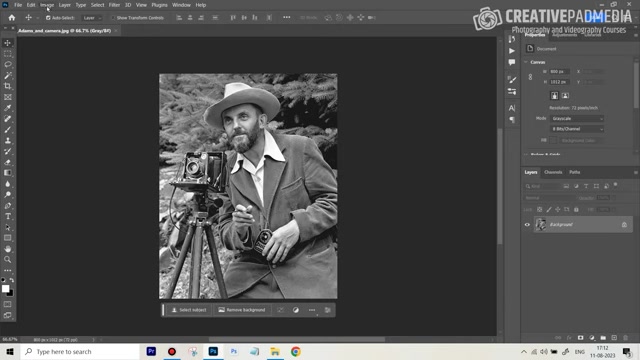Select the Crop tool
This screenshot has width=640, height=360.
click(x=8, y=86)
